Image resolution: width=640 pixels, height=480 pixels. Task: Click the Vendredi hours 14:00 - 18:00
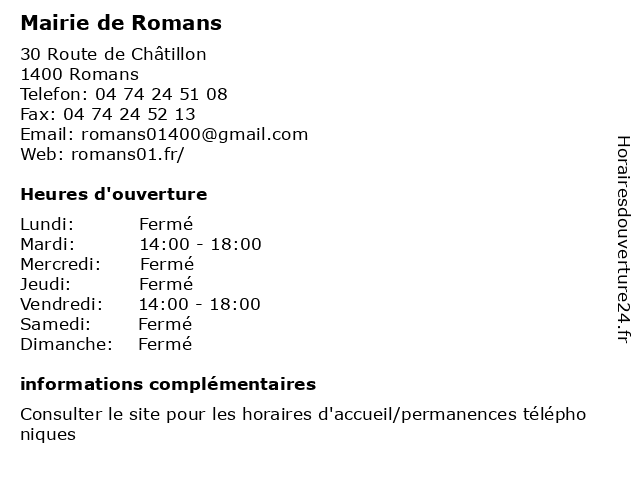(x=200, y=304)
